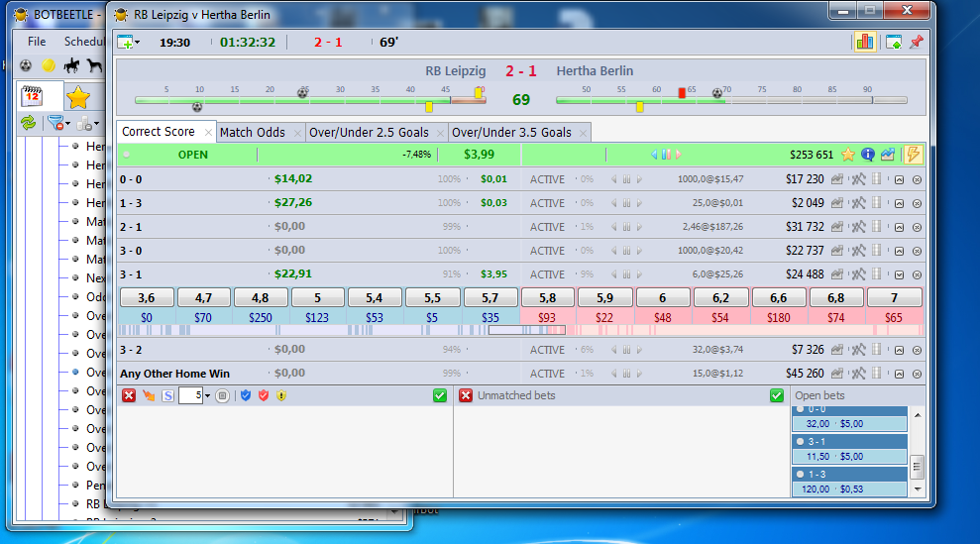This screenshot has width=980, height=544.
Task: Expand the 3 - 2 row price ladder
Action: [x=899, y=350]
